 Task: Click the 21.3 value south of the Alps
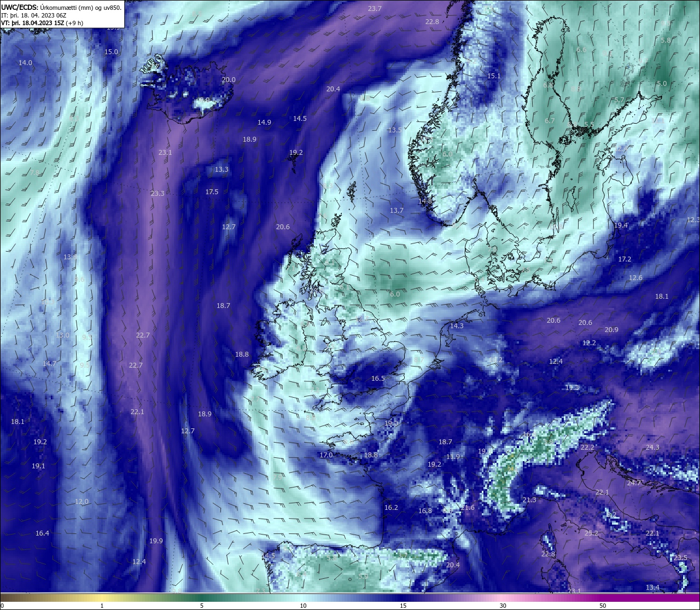[529, 500]
